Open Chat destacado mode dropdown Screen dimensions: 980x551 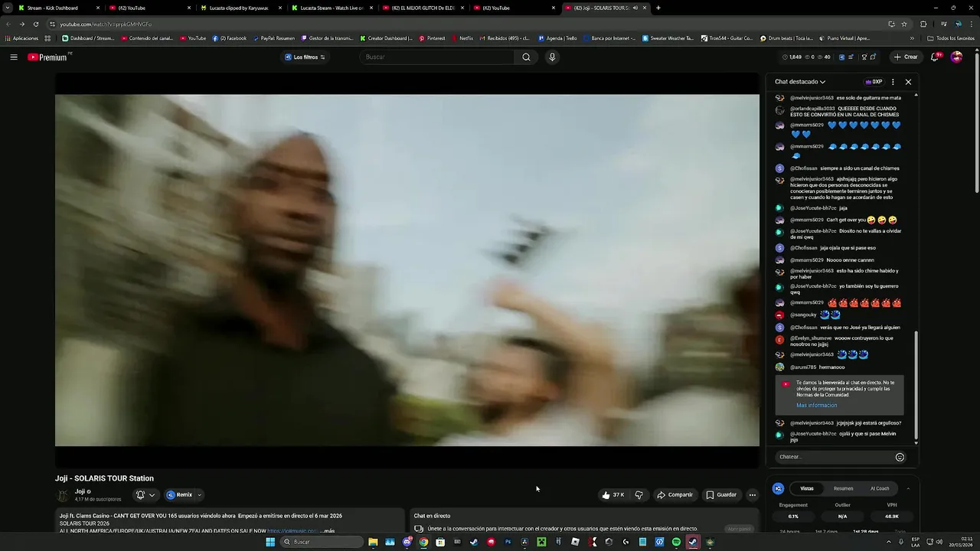tap(800, 82)
